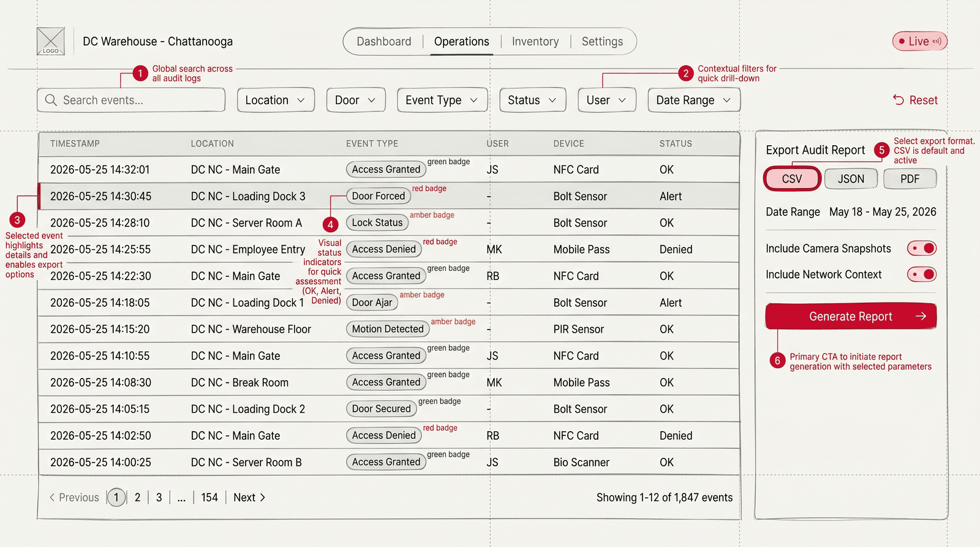
Task: Expand the Event Type dropdown
Action: pos(442,100)
